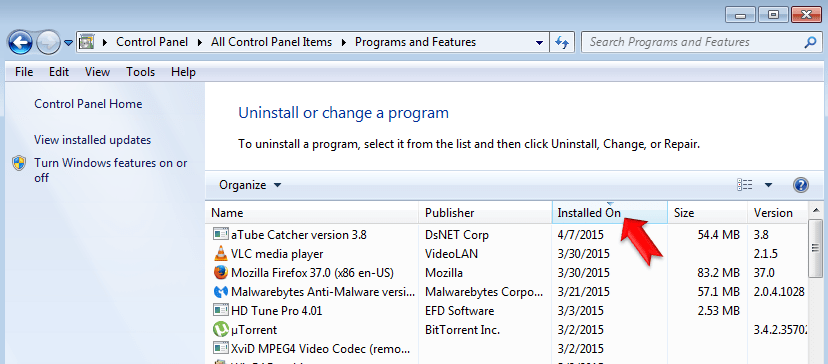This screenshot has width=828, height=364.
Task: Click All Control Panel Items breadcrumb
Action: click(271, 42)
